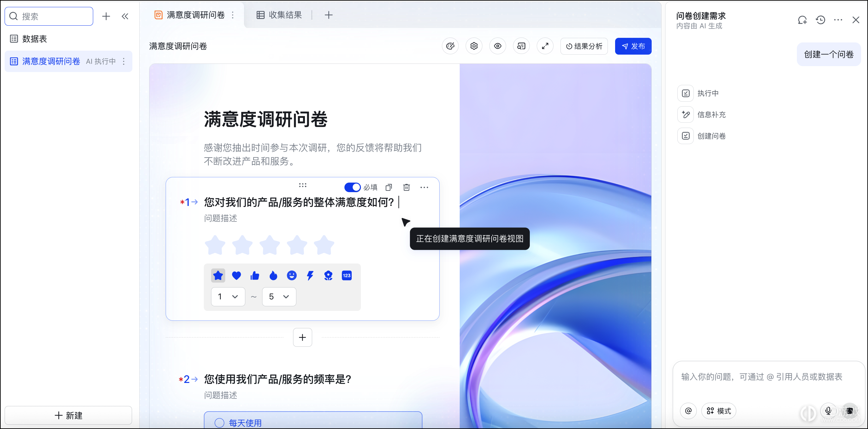868x429 pixels.
Task: Switch to the 收集结果 tab
Action: tap(279, 15)
